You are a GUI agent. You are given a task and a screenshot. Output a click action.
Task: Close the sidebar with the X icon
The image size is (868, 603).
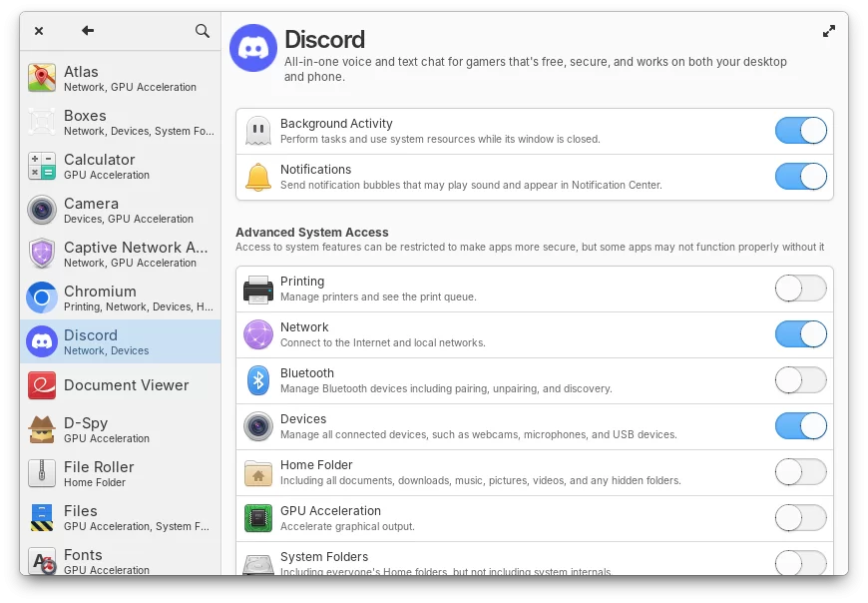point(39,31)
